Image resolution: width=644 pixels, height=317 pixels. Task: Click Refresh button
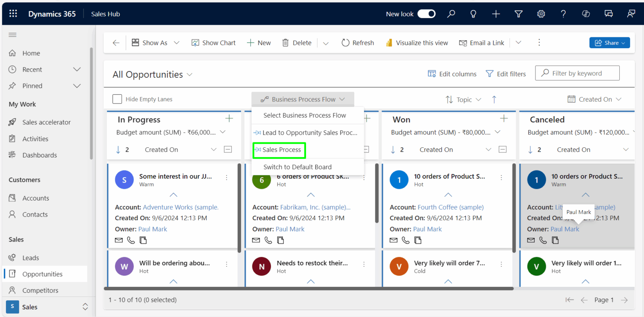(x=358, y=43)
